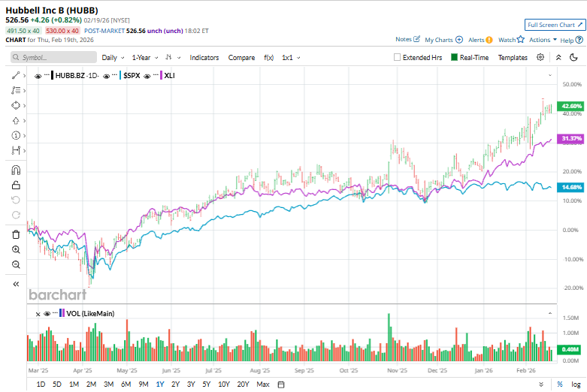
Task: Open the Indicators menu
Action: point(204,58)
